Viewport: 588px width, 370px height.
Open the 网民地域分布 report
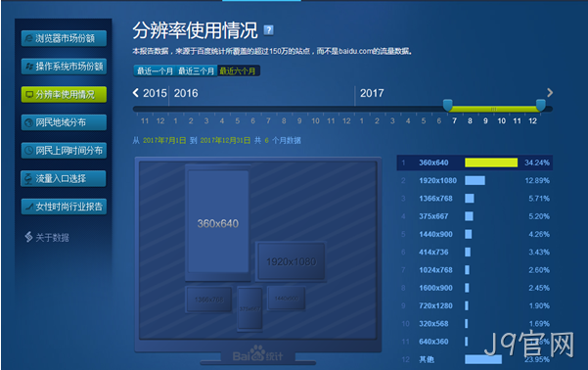pyautogui.click(x=64, y=122)
